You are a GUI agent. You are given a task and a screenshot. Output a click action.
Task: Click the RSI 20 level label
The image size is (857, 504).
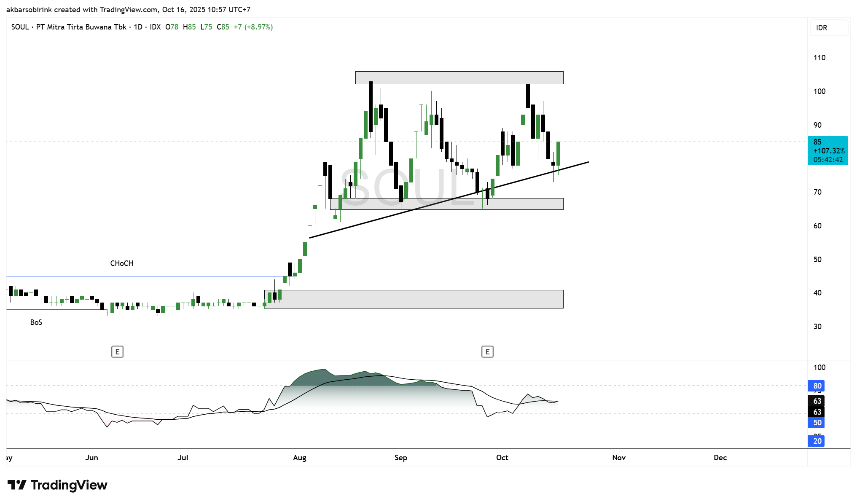pos(817,441)
